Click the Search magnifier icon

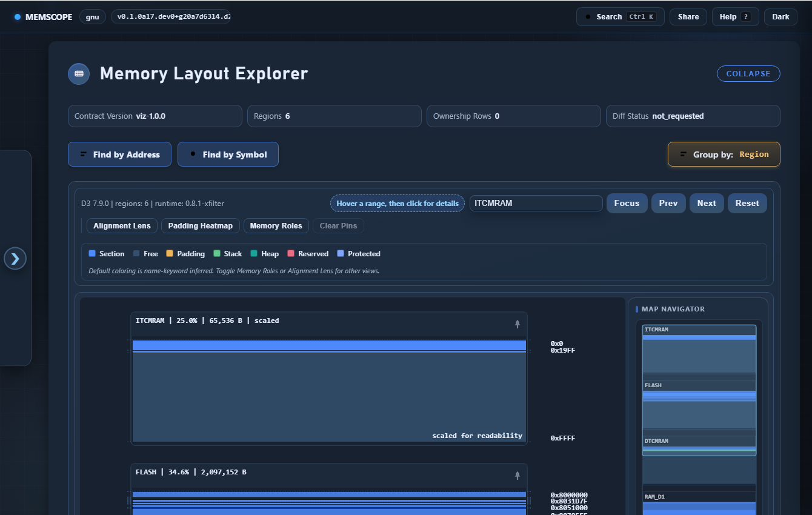tap(588, 17)
